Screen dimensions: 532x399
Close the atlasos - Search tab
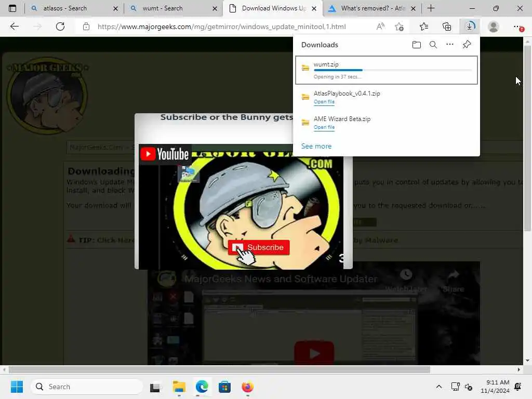(115, 8)
